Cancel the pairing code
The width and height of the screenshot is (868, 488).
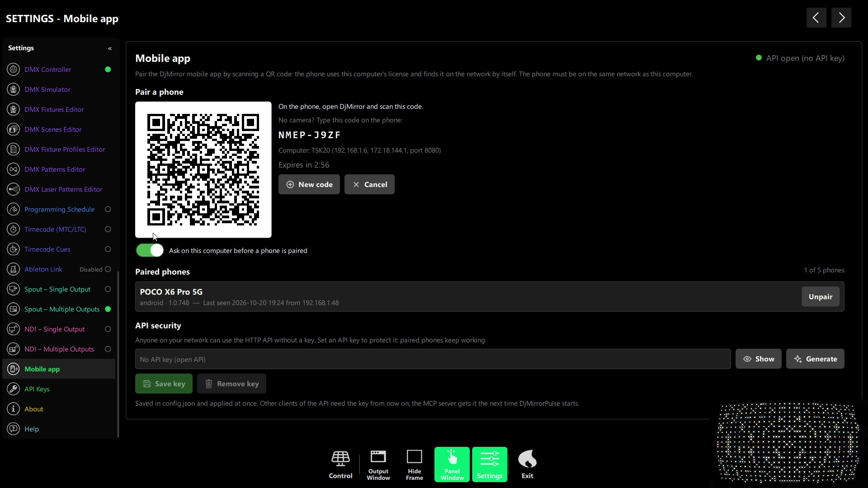point(369,184)
